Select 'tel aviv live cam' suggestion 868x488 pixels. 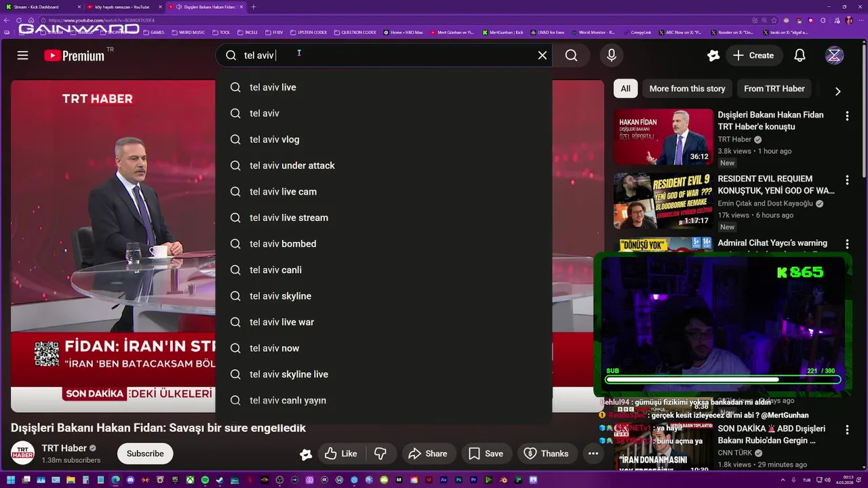384,192
